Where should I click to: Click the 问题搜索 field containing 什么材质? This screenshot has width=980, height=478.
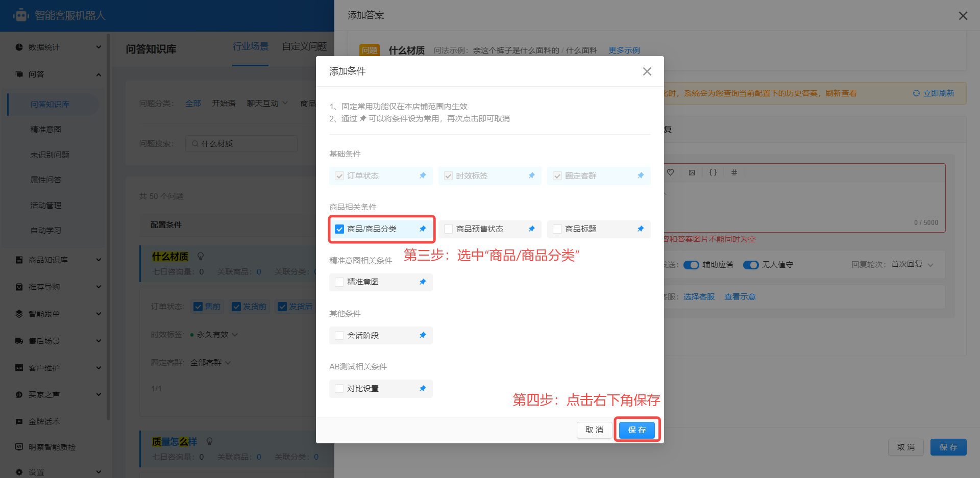point(241,144)
